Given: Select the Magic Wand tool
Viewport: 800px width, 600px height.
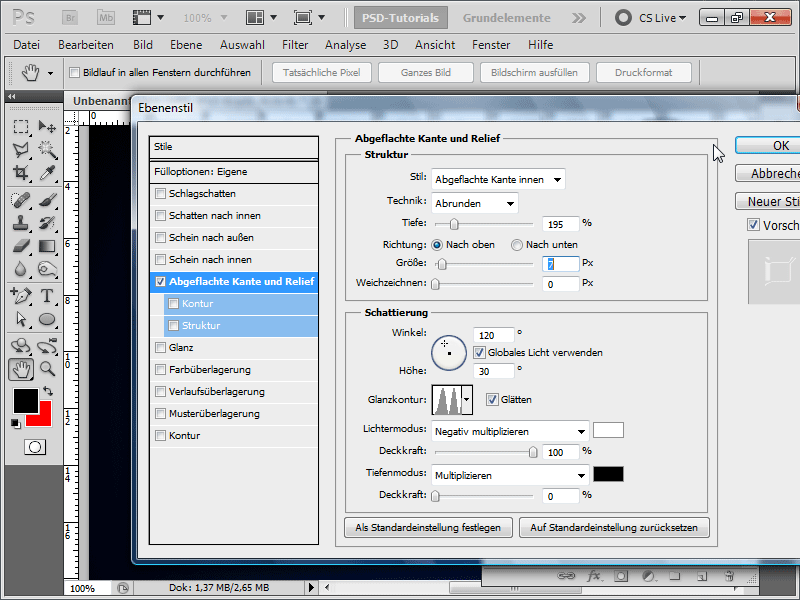Looking at the screenshot, I should [x=46, y=149].
